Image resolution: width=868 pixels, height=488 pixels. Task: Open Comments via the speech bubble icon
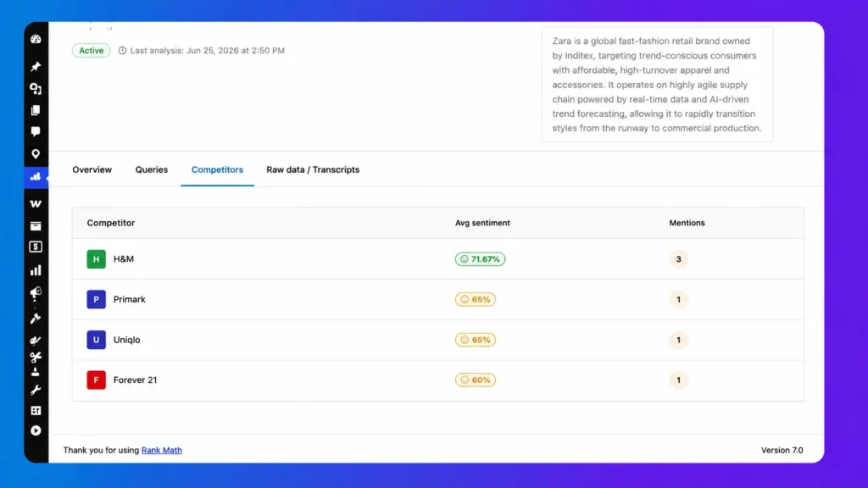pyautogui.click(x=36, y=131)
